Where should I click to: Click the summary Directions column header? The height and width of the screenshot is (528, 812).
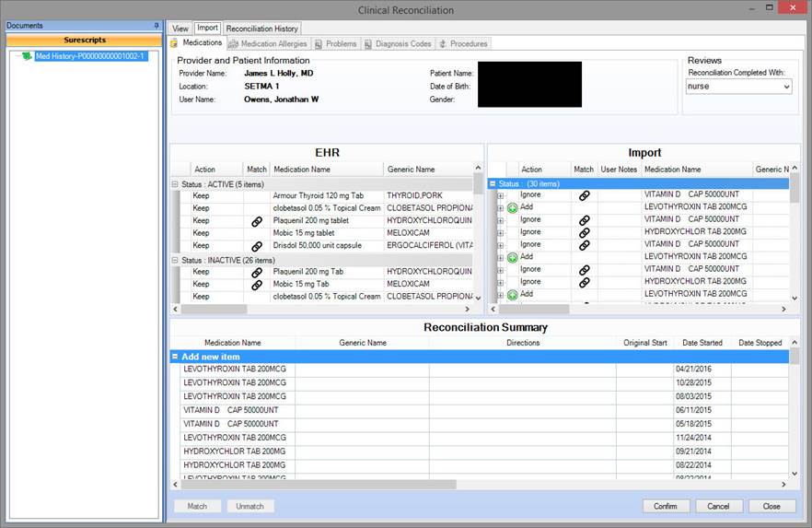523,343
